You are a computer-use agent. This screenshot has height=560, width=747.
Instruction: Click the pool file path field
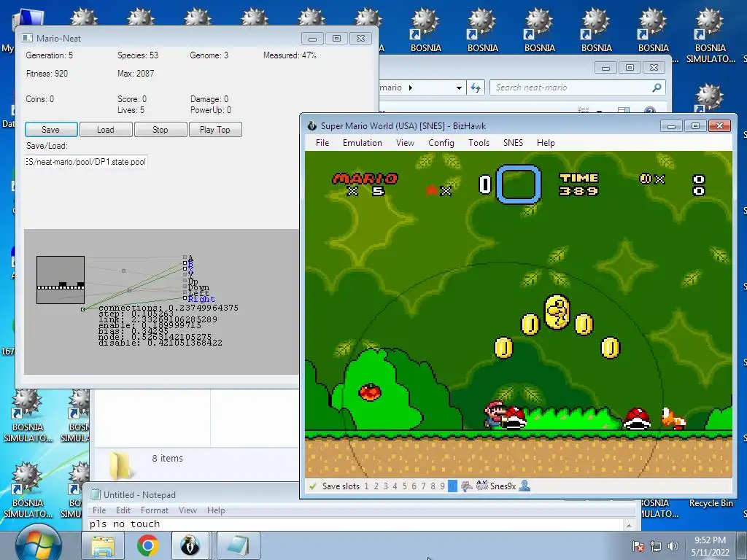click(86, 162)
